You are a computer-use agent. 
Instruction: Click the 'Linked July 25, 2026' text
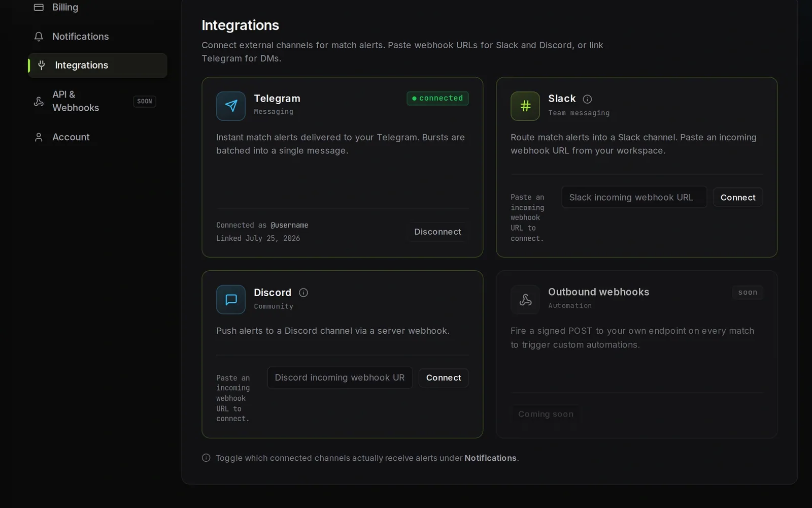[x=258, y=238]
